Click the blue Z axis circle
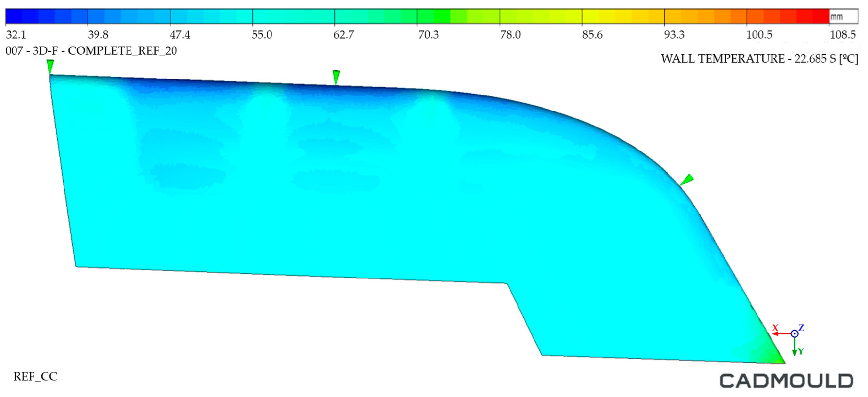Image resolution: width=868 pixels, height=397 pixels. [x=795, y=334]
